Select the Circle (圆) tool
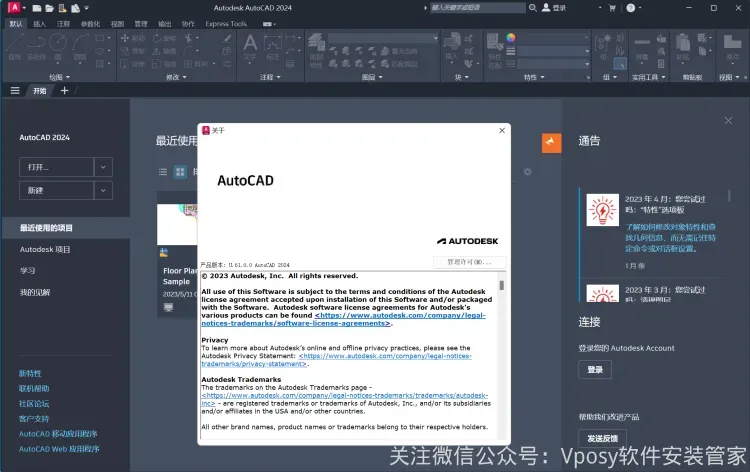This screenshot has height=472, width=750. tap(58, 47)
